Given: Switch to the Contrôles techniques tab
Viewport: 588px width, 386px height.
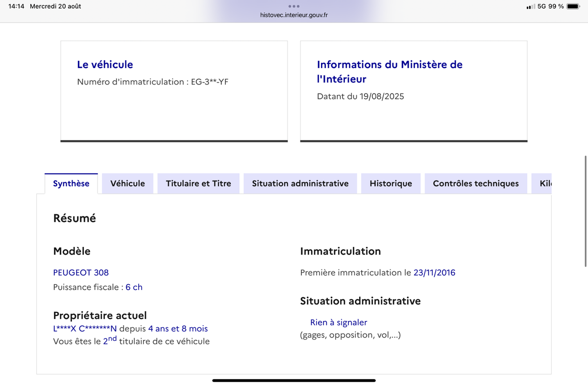Looking at the screenshot, I should coord(476,184).
